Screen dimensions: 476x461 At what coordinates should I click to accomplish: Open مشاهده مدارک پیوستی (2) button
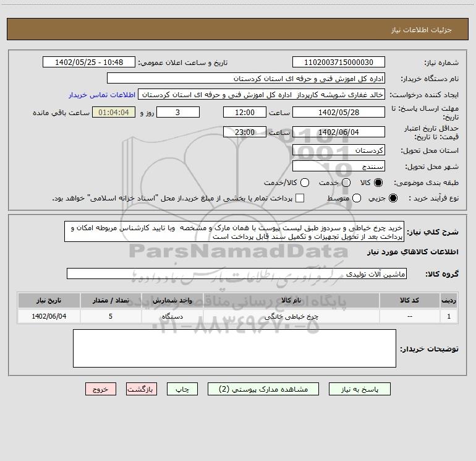(263, 389)
